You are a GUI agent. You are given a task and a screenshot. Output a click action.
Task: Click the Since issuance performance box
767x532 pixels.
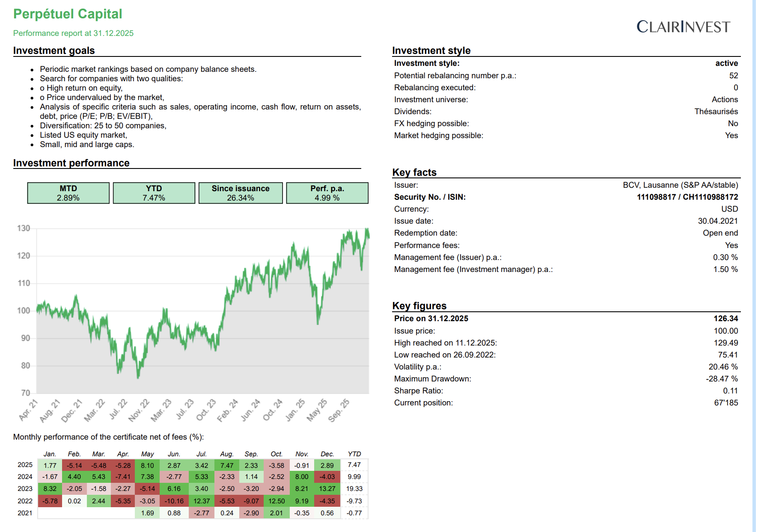(x=241, y=193)
